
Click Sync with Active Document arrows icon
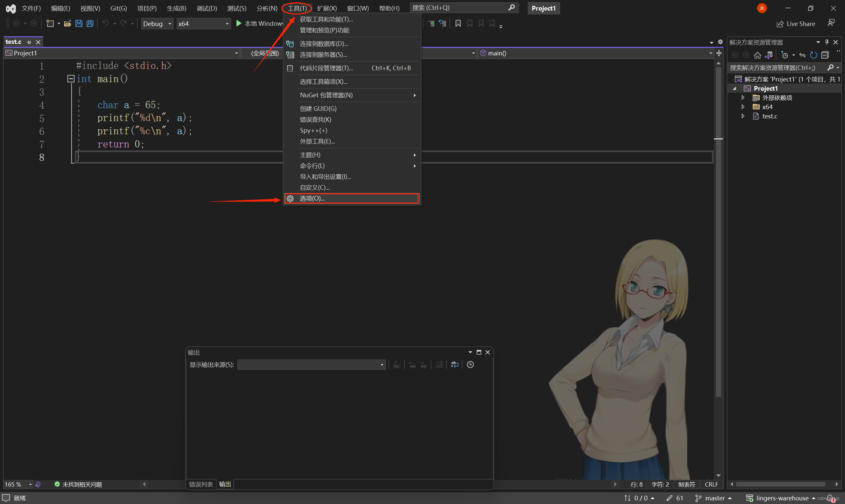[802, 55]
